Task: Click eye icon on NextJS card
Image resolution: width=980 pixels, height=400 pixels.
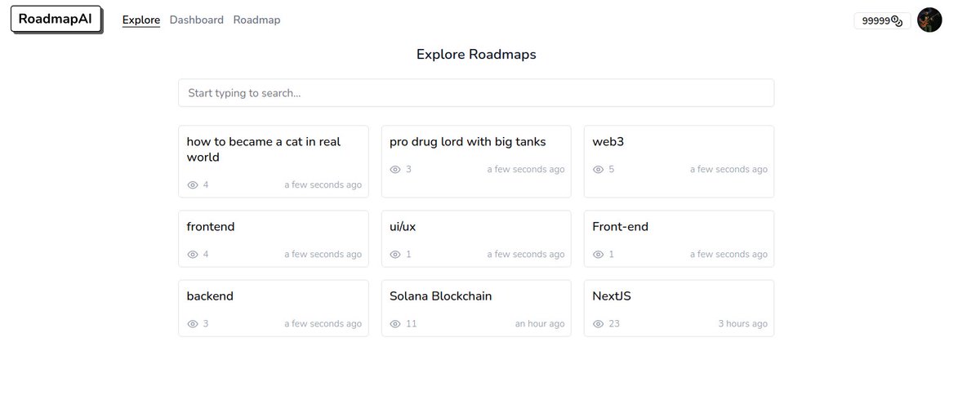Action: pyautogui.click(x=598, y=323)
